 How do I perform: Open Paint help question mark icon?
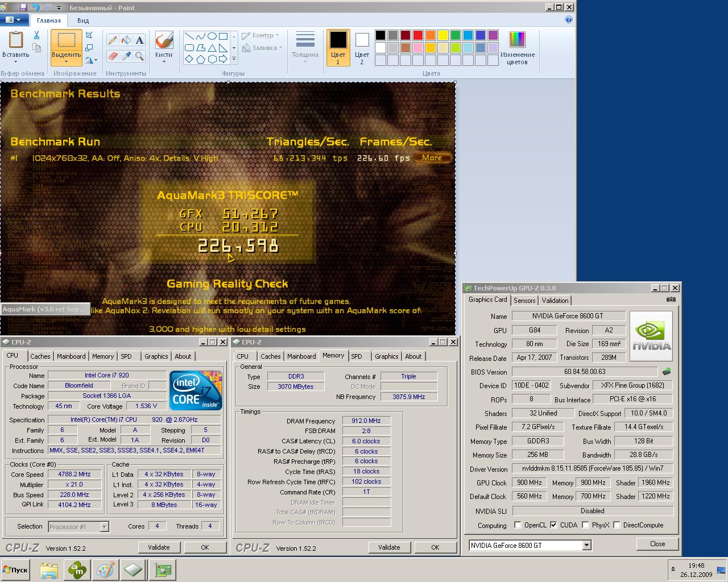point(569,19)
